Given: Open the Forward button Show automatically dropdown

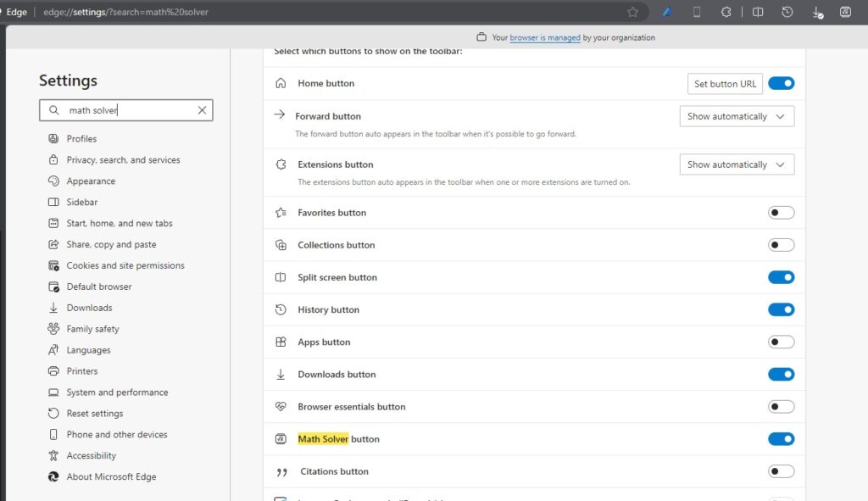Looking at the screenshot, I should click(x=737, y=116).
